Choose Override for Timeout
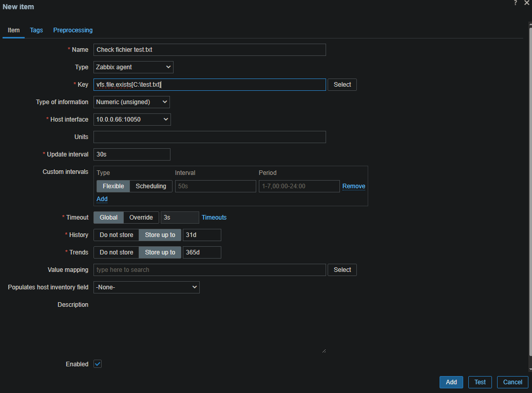532x393 pixels. [x=141, y=218]
